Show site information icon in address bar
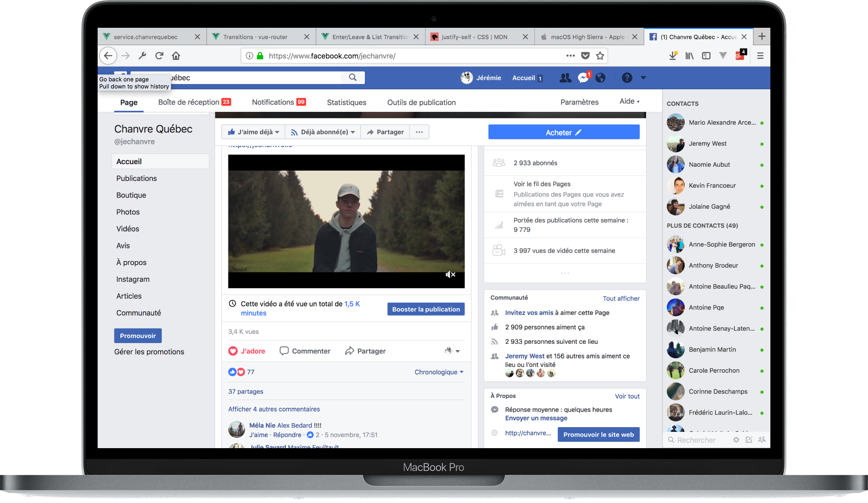Image resolution: width=868 pixels, height=503 pixels. 249,56
